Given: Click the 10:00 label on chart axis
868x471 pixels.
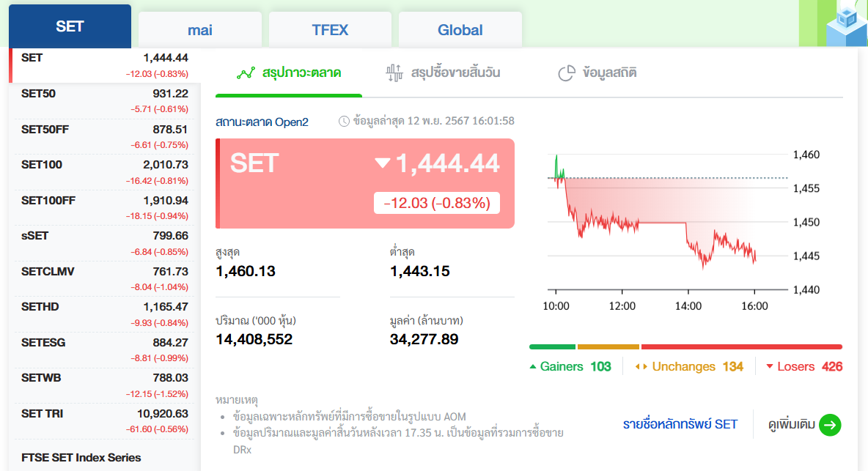Looking at the screenshot, I should coord(556,306).
